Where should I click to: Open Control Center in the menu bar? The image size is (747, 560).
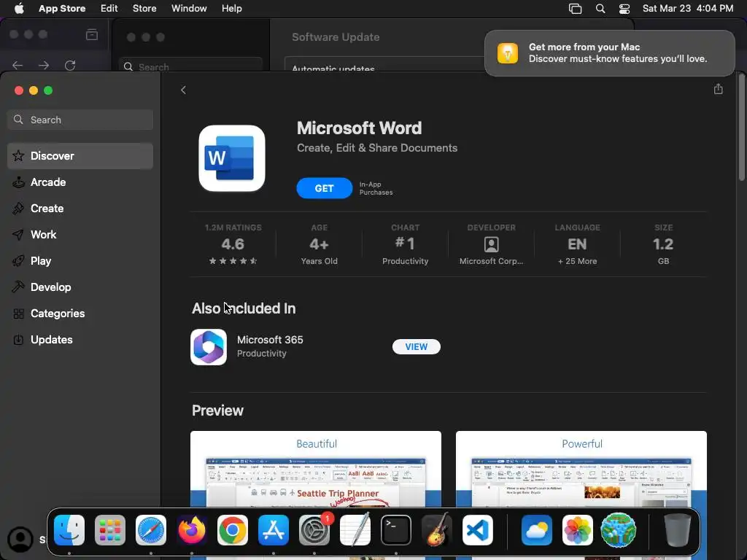click(x=624, y=9)
